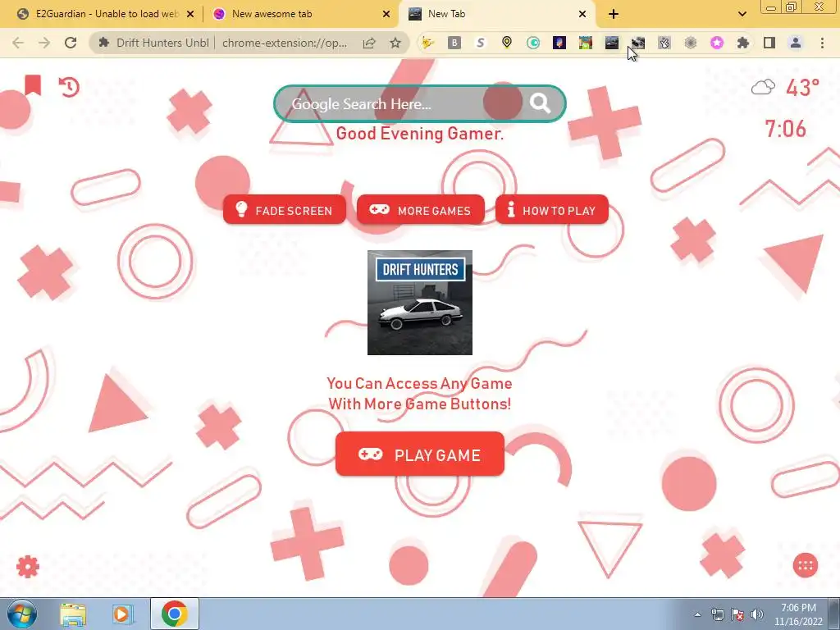Open Windows Explorer from the taskbar

[x=73, y=614]
